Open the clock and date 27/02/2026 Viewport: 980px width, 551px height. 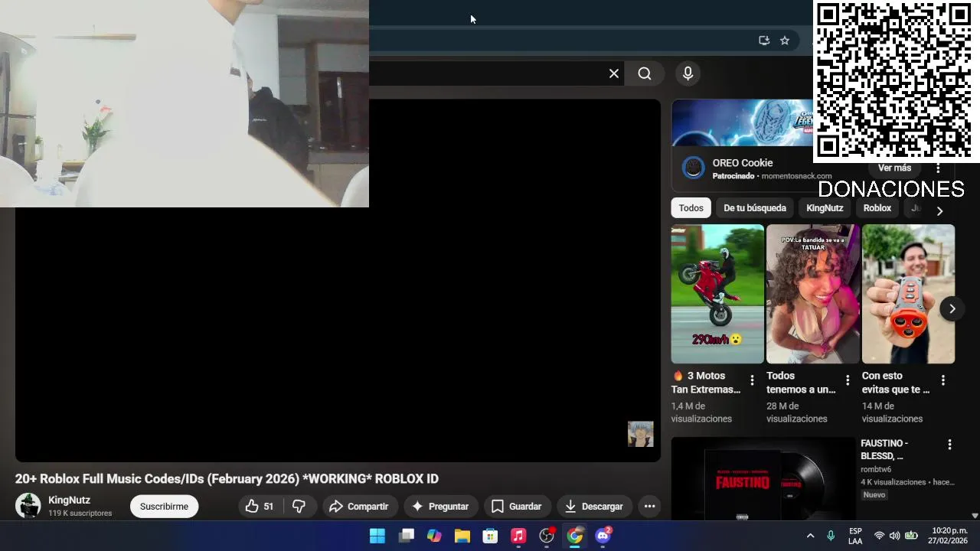pyautogui.click(x=949, y=536)
